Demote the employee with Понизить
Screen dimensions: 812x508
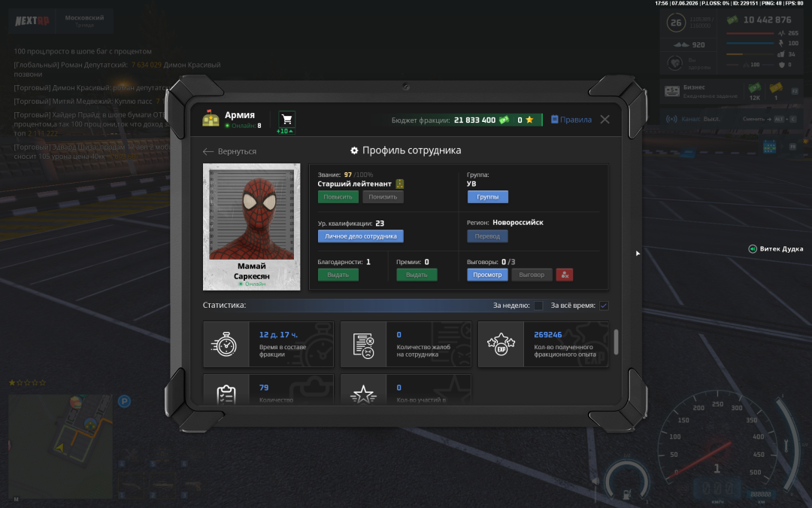[383, 197]
